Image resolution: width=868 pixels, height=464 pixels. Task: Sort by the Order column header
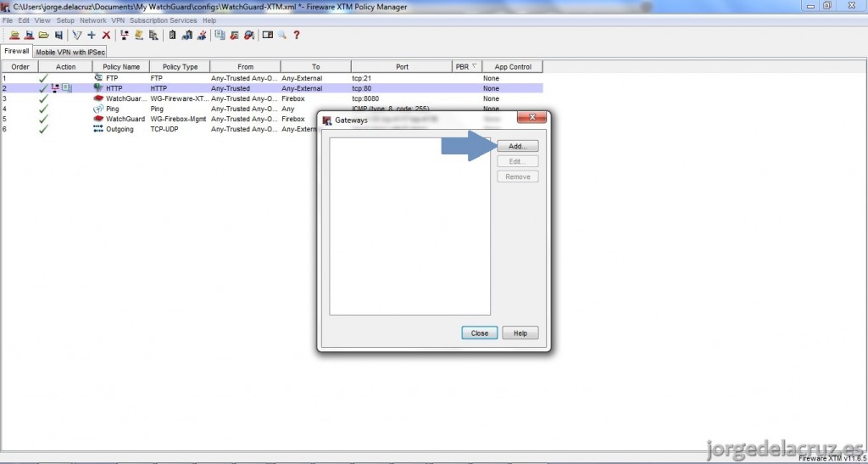click(x=20, y=66)
